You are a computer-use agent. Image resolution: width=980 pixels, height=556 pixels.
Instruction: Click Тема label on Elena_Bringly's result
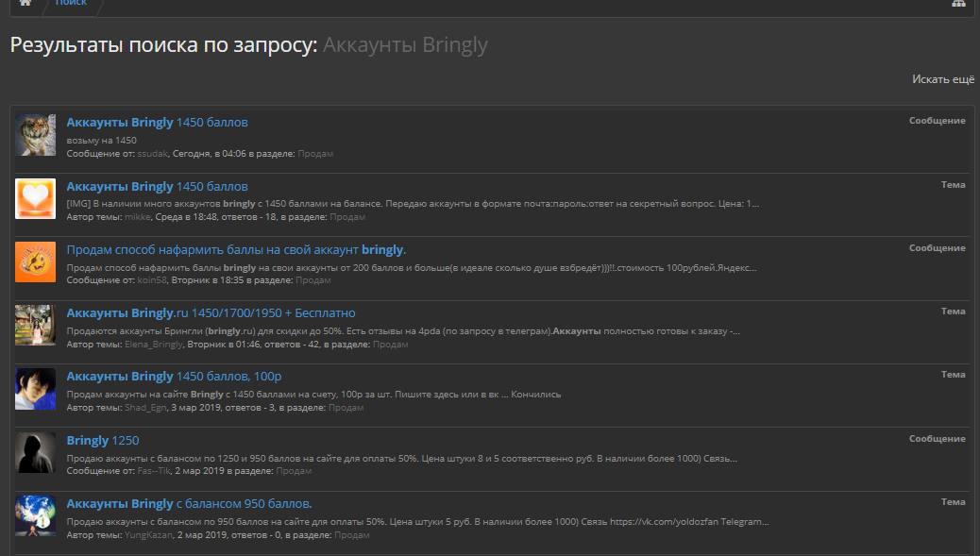point(954,312)
